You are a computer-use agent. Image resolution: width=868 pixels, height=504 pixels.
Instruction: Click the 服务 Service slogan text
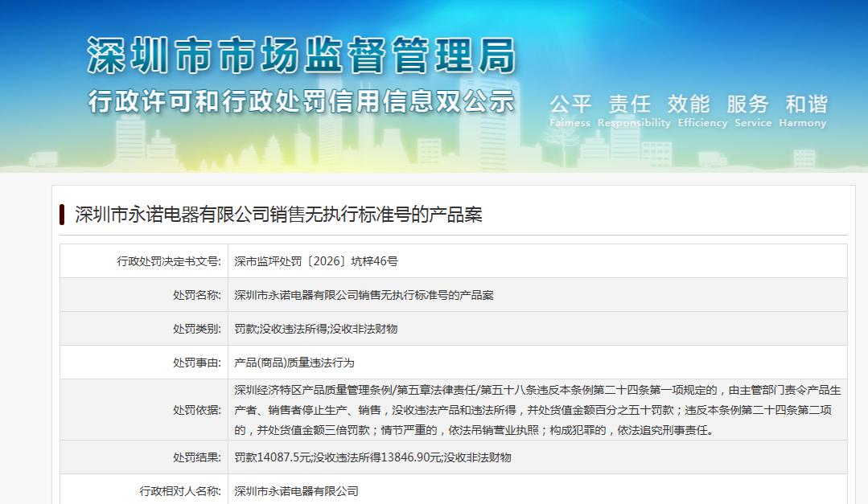point(753,111)
